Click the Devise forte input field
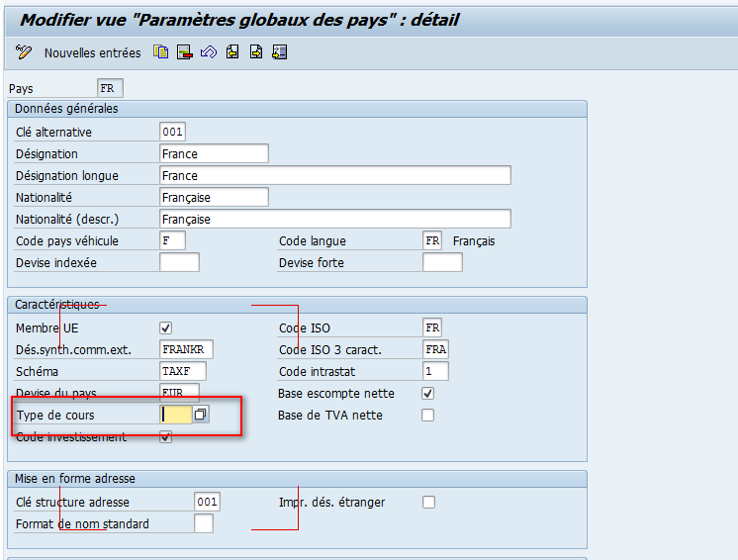Viewport: 738px width, 560px height. point(442,262)
